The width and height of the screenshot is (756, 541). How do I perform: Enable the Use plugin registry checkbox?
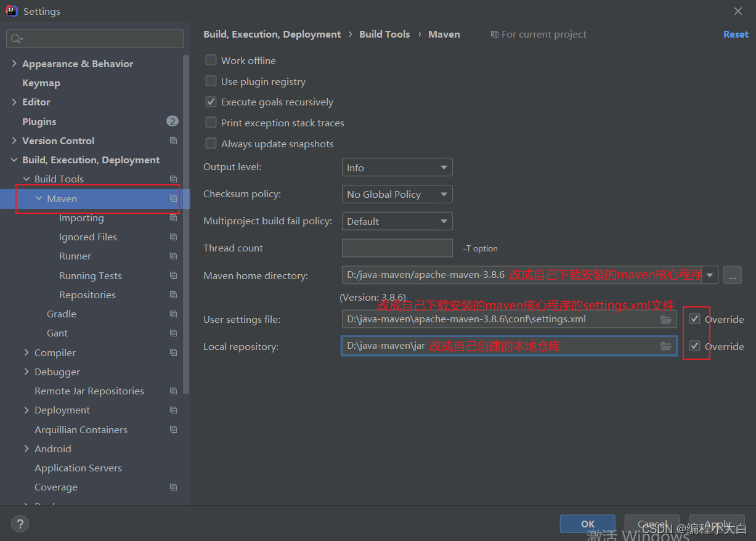coord(211,81)
